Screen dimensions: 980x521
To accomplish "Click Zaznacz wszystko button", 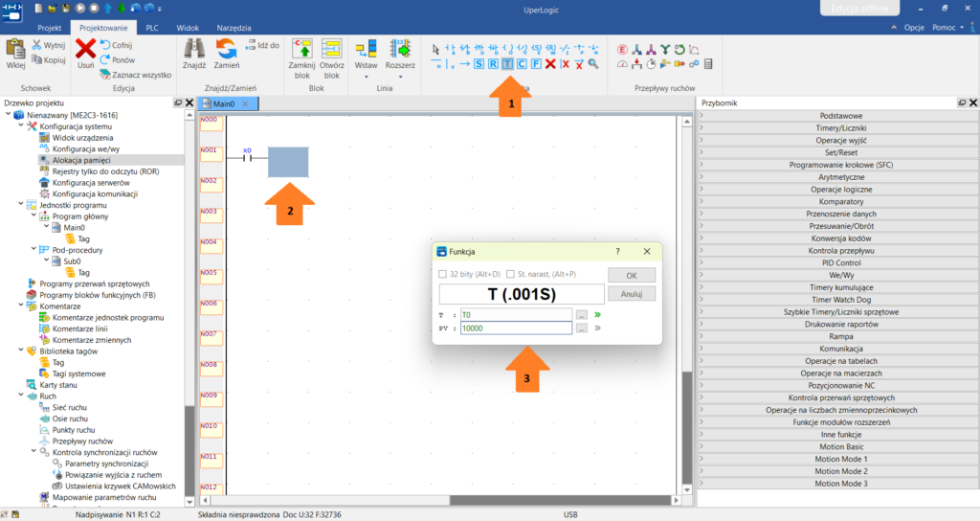I will click(x=136, y=75).
